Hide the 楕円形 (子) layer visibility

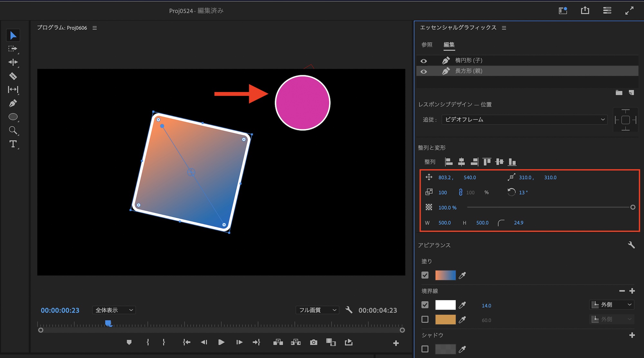pyautogui.click(x=424, y=61)
